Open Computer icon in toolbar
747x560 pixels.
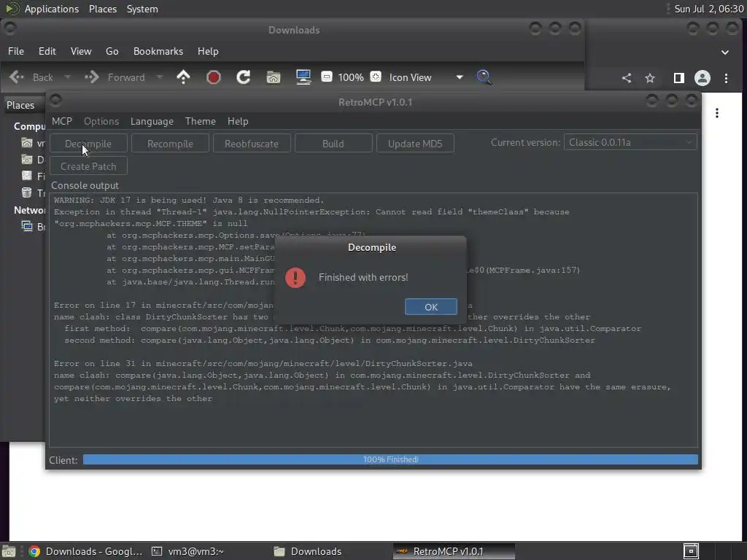[x=303, y=77]
